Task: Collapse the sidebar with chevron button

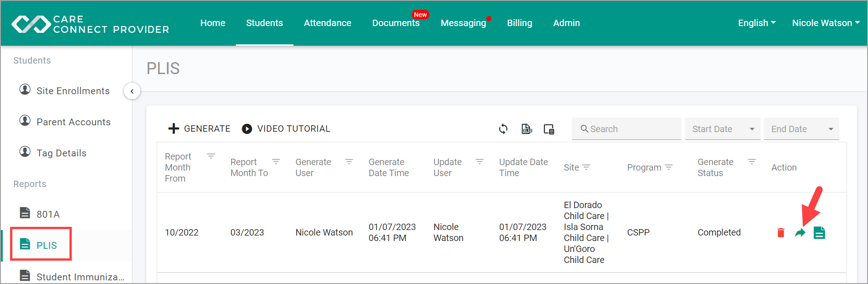Action: pos(132,91)
